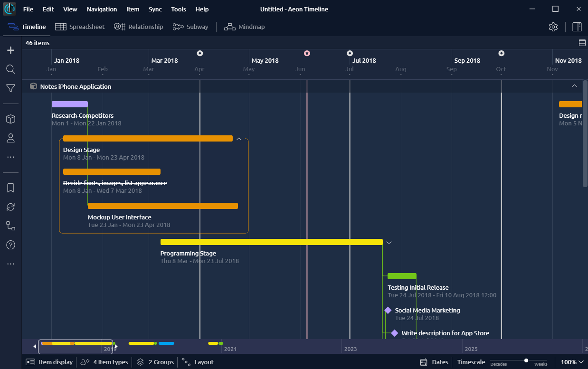The height and width of the screenshot is (369, 588).
Task: Open the help question mark icon
Action: click(10, 245)
